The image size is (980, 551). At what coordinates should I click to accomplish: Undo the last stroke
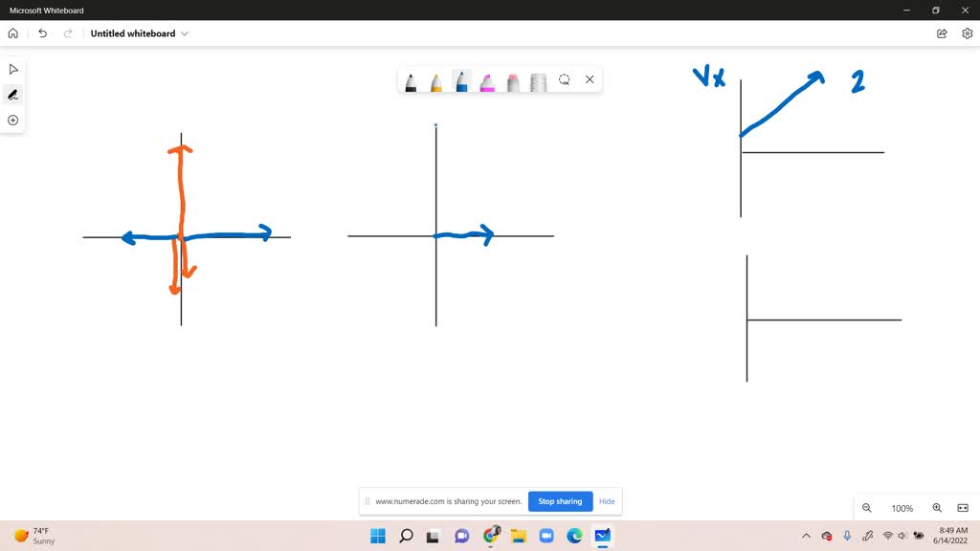42,33
